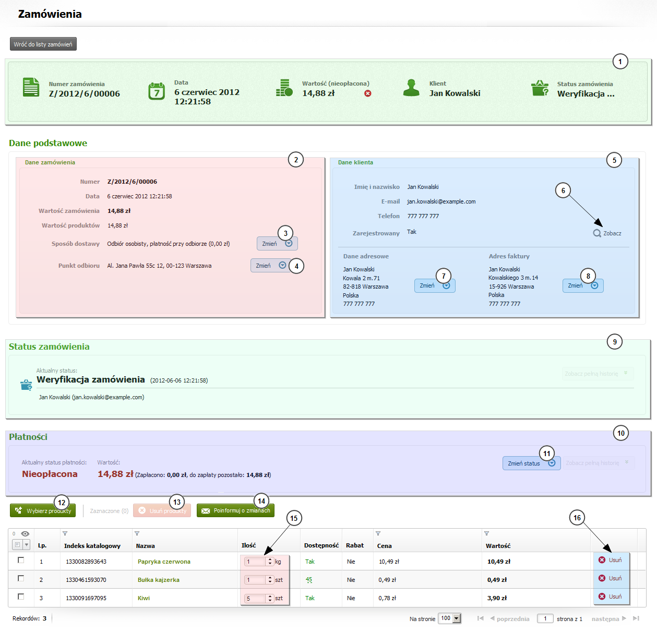Click the page number input field in pagination

(545, 618)
